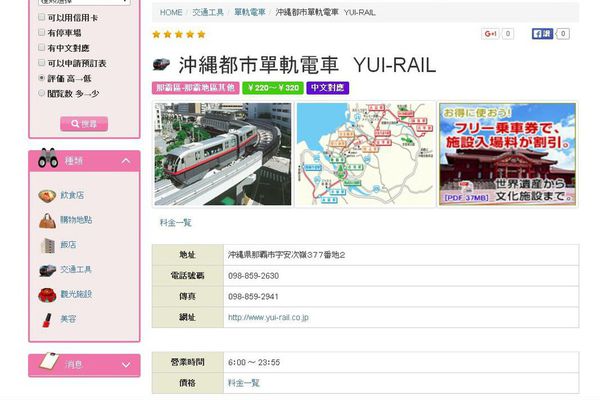The image size is (600, 400).
Task: Click the train icon beside 交通工具
Action: click(47, 270)
